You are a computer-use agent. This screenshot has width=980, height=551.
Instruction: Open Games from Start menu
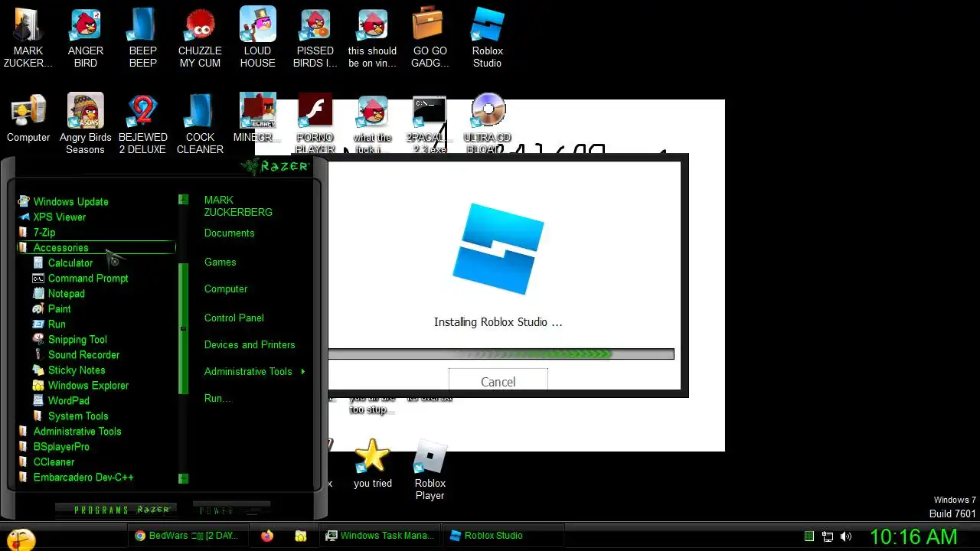click(220, 262)
